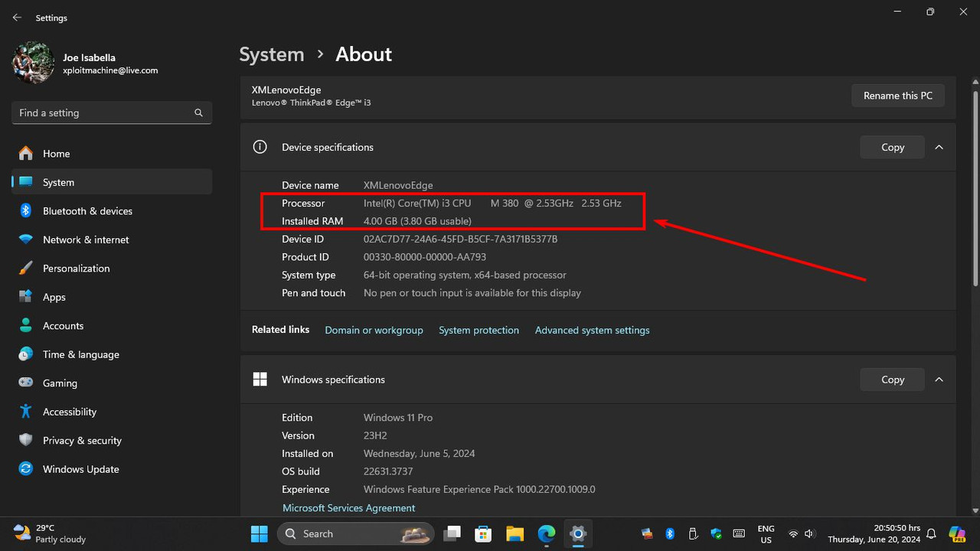Open Windows Security tray icon

[716, 533]
